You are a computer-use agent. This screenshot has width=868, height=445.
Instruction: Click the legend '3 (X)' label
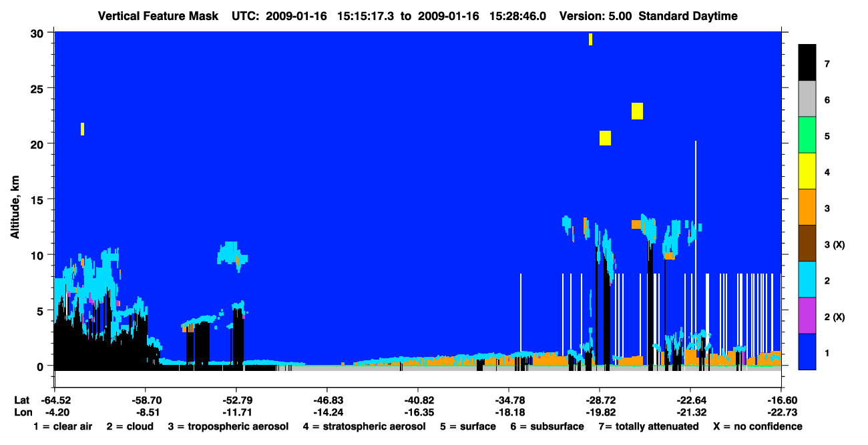[x=835, y=244]
